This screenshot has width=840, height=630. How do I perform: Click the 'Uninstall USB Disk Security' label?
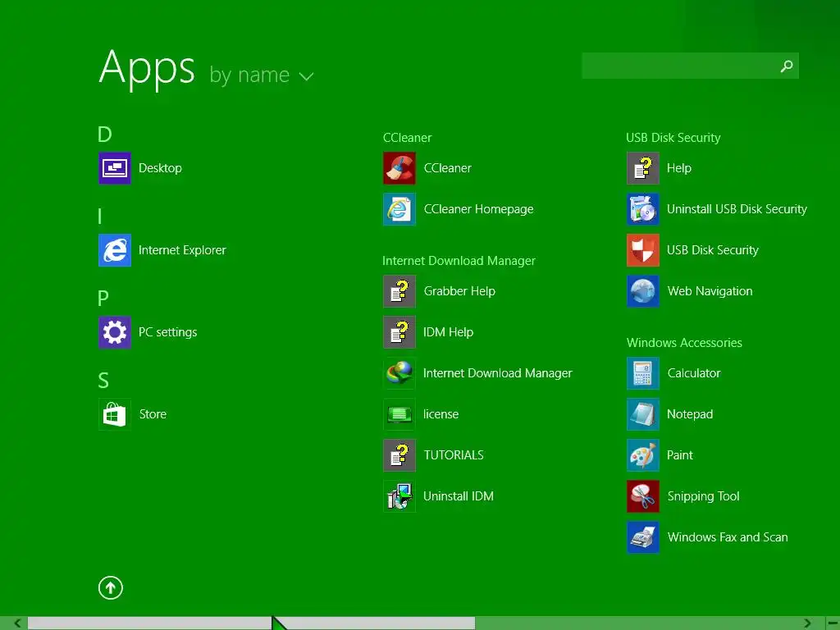click(737, 209)
